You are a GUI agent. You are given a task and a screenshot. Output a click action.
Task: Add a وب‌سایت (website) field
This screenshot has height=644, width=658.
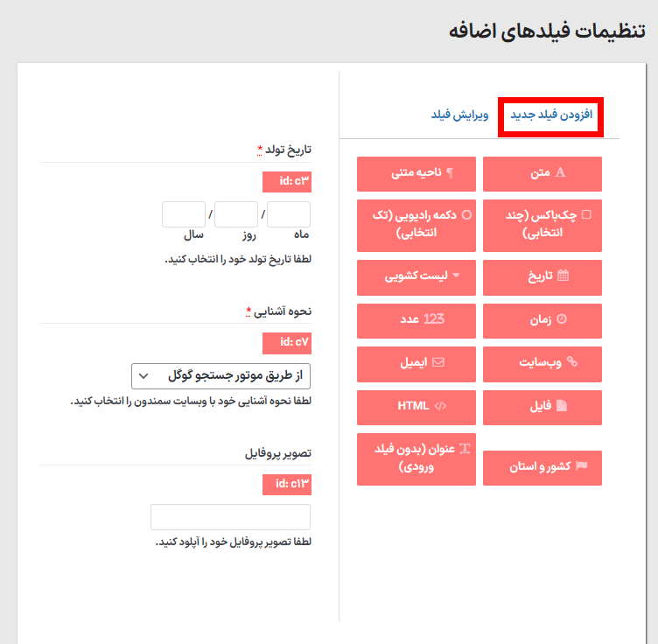coord(542,364)
